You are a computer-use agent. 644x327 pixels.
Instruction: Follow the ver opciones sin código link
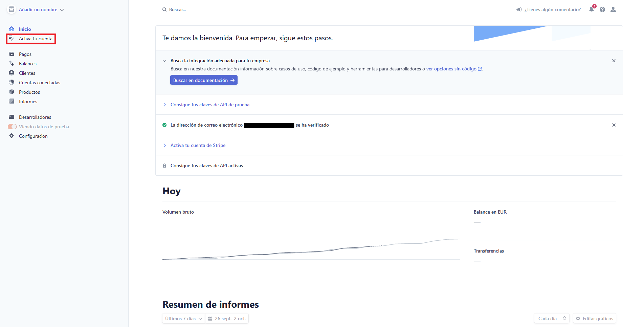(x=454, y=69)
